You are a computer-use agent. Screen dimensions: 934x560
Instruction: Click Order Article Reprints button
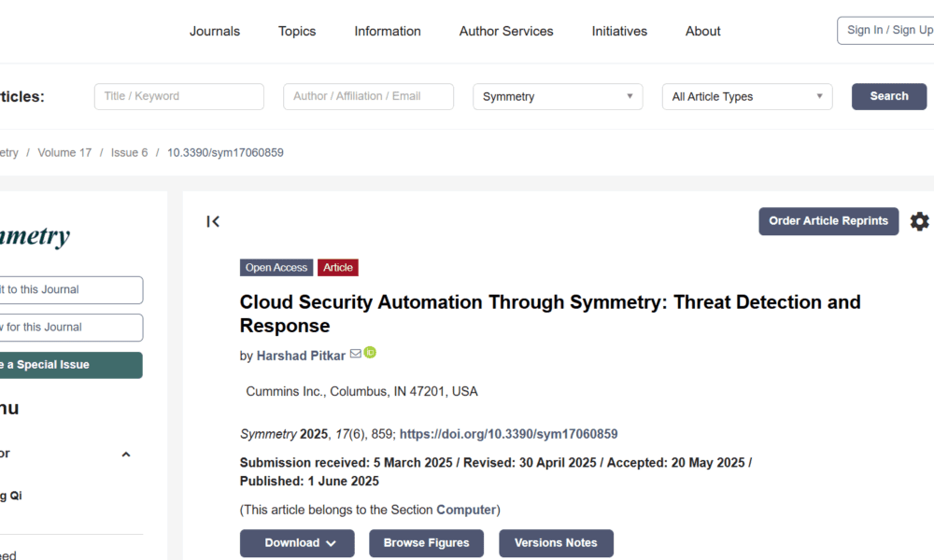pyautogui.click(x=828, y=221)
